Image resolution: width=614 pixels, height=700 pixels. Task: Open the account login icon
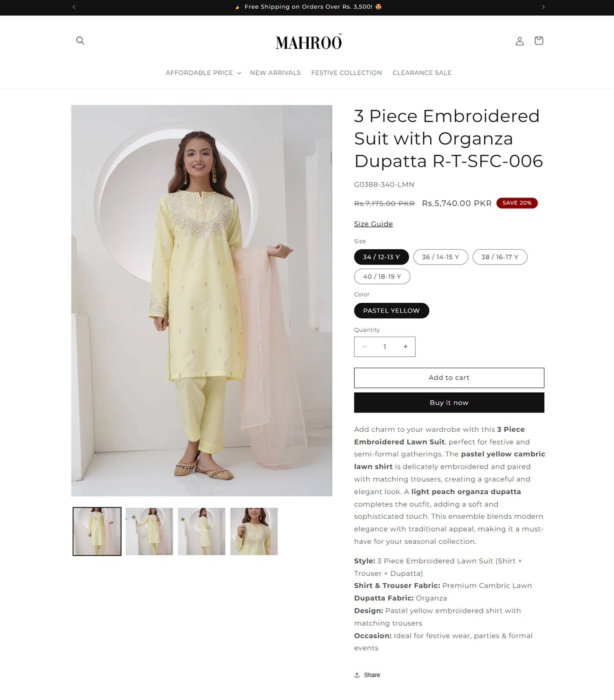coord(520,41)
